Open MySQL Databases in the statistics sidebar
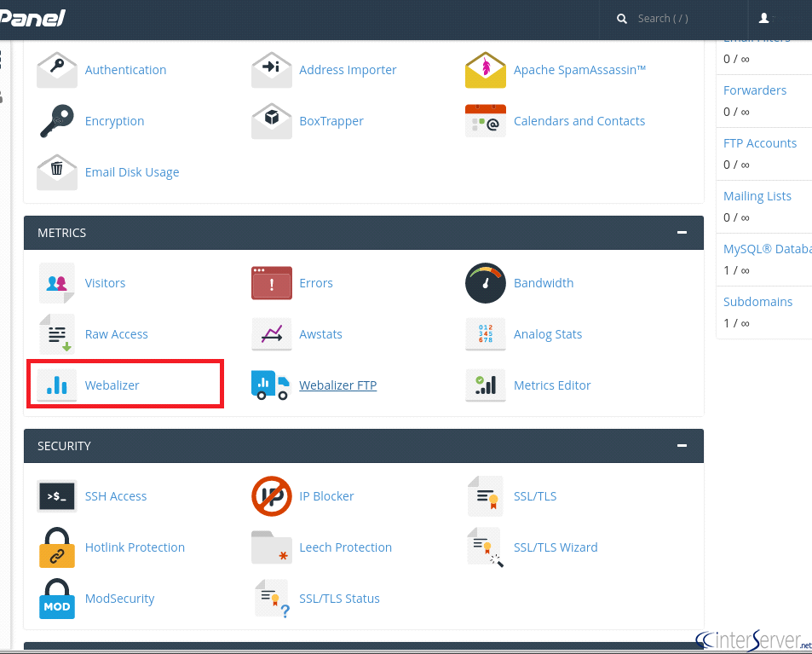Screen dimensions: 812x654 [x=768, y=249]
